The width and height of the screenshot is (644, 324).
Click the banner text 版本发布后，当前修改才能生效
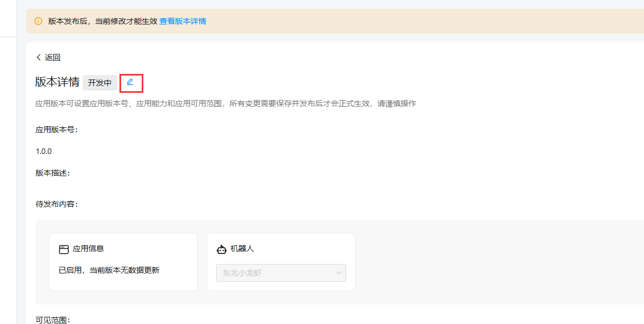coord(102,21)
